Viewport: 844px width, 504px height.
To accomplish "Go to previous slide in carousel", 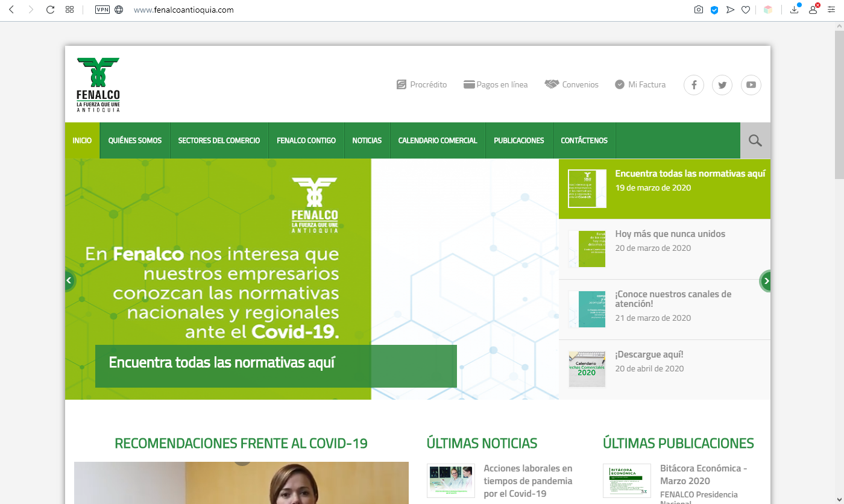I will (x=69, y=280).
